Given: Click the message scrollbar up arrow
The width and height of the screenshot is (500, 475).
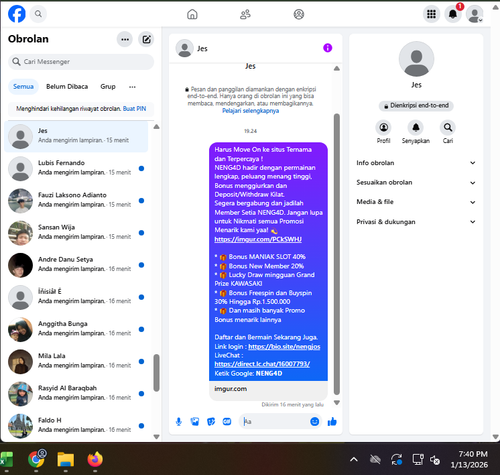Looking at the screenshot, I should point(337,68).
